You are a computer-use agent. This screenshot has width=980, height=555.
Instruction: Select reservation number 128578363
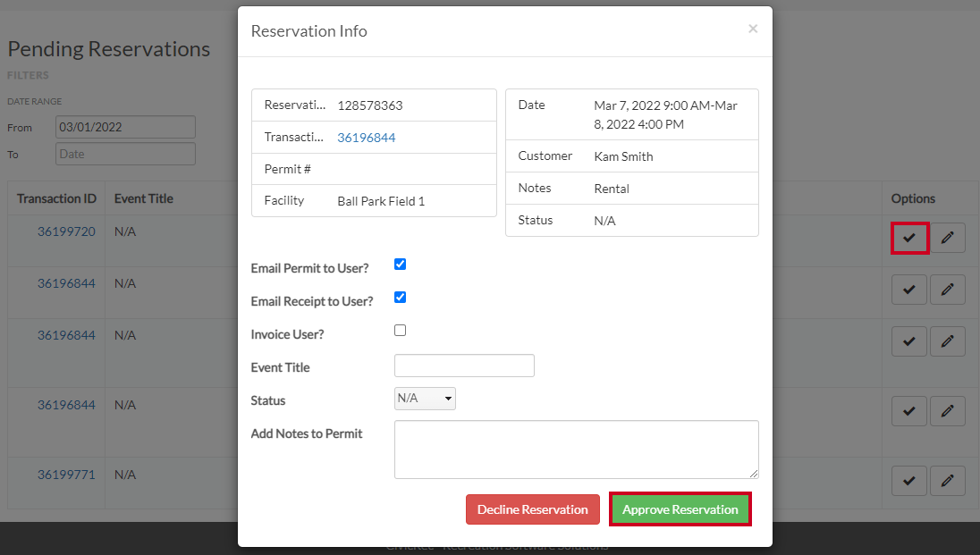point(370,105)
